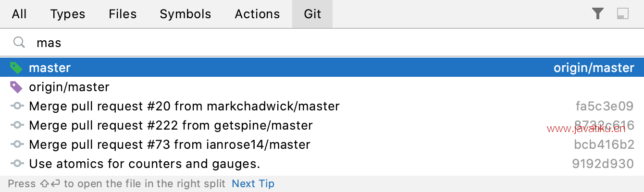Select the master branch result

tap(322, 68)
